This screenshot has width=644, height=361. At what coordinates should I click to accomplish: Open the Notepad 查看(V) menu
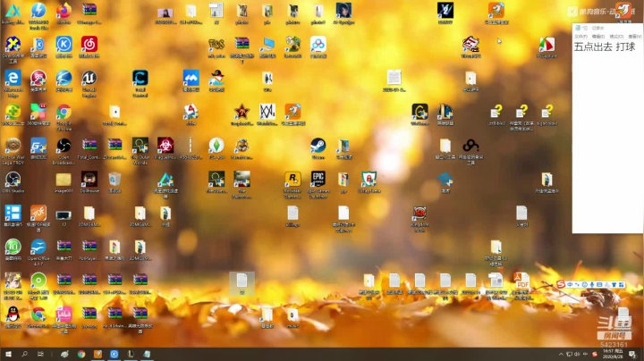tap(634, 37)
